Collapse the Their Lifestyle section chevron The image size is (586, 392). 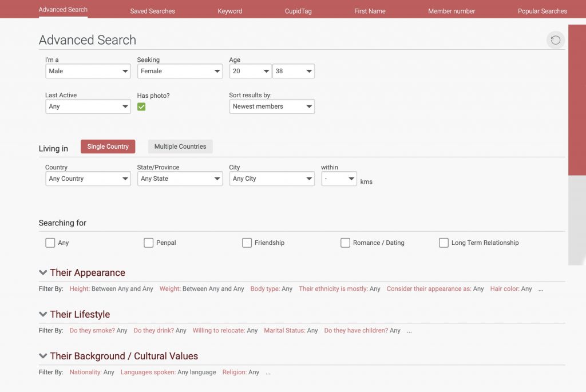(x=43, y=314)
